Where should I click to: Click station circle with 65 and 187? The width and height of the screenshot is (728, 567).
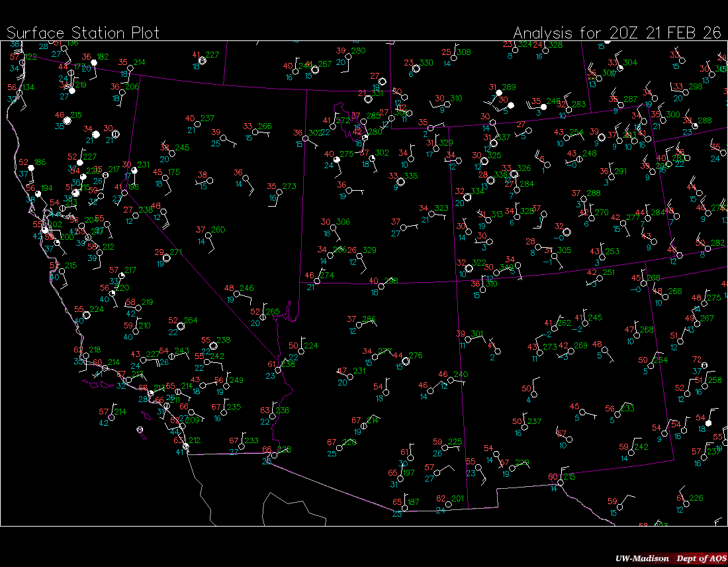pos(405,507)
